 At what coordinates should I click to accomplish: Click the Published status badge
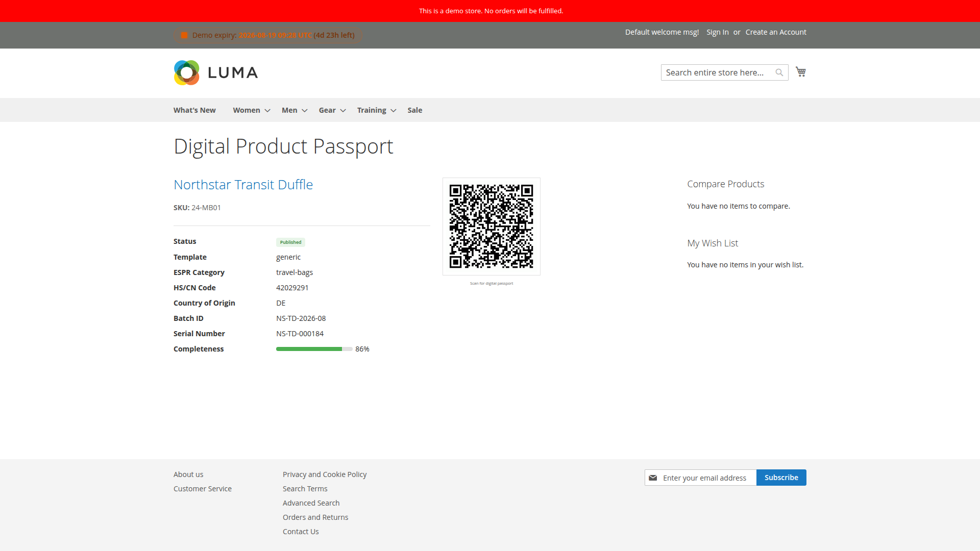[x=291, y=242]
